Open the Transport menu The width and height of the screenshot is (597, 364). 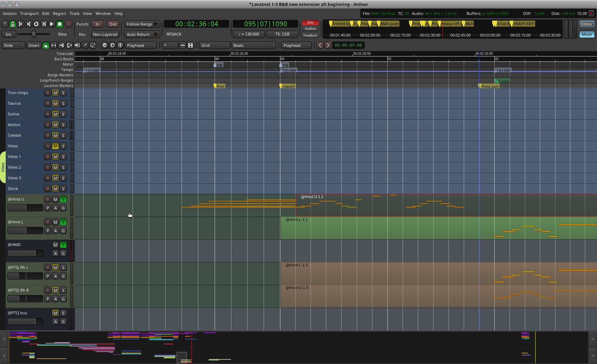click(x=29, y=13)
